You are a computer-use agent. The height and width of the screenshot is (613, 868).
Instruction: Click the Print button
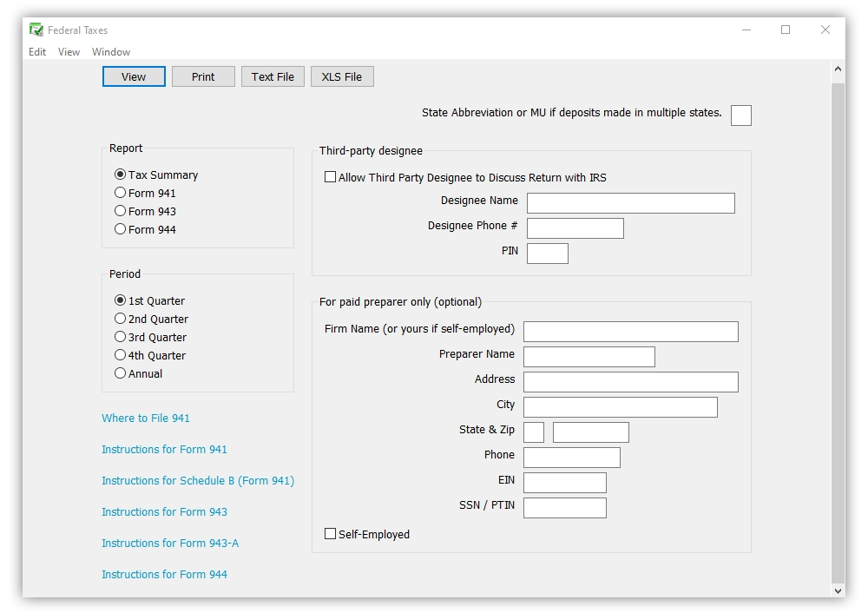click(203, 76)
